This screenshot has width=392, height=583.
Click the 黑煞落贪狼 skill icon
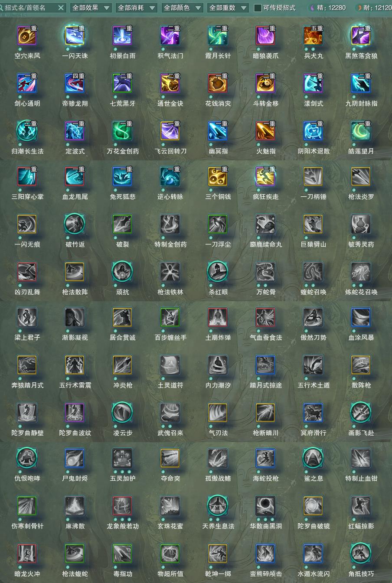[x=361, y=36]
